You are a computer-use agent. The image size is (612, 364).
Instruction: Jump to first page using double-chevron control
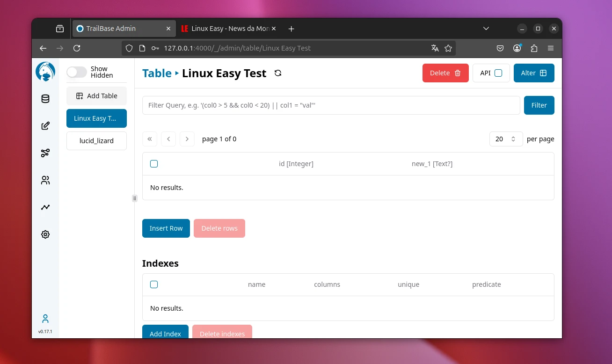coord(150,139)
